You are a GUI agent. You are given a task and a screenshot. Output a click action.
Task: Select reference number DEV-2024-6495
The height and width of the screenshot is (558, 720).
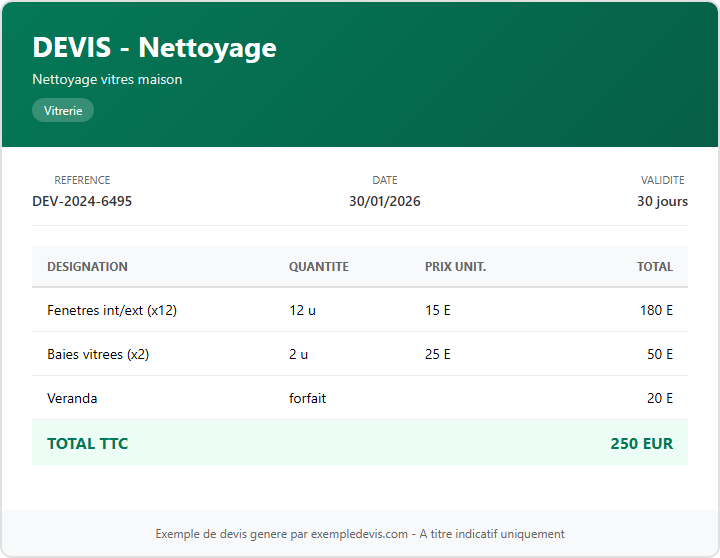click(82, 201)
